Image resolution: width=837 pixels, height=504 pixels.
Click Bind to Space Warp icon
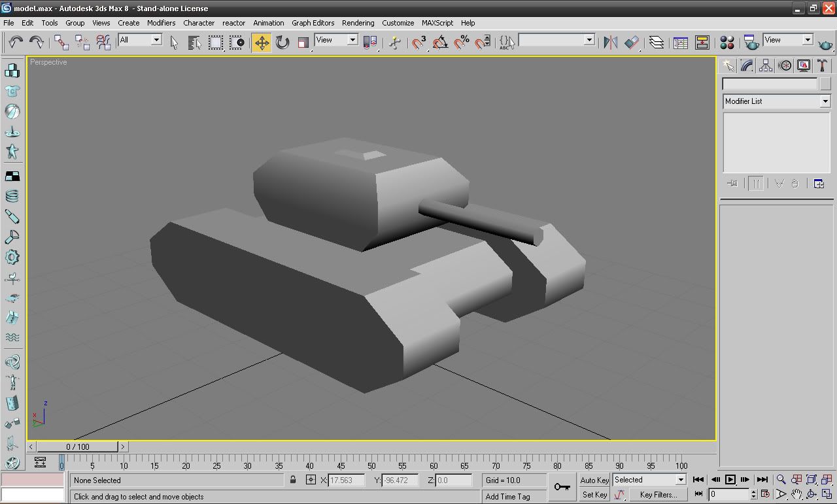(x=103, y=42)
